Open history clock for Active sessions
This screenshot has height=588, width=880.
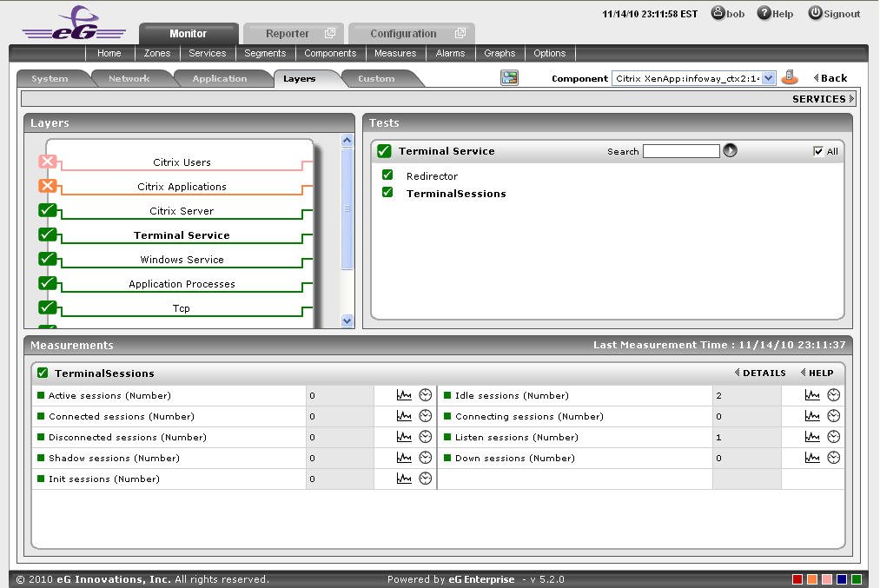click(426, 395)
